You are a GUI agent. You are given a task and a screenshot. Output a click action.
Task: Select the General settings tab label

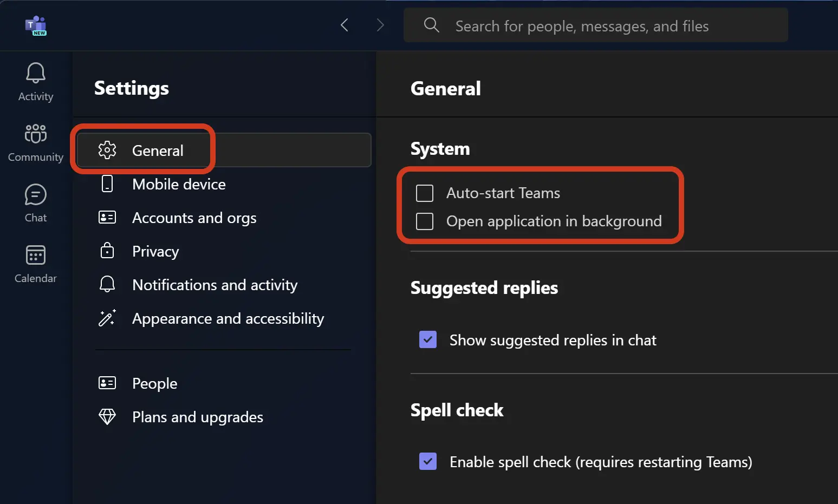point(158,150)
